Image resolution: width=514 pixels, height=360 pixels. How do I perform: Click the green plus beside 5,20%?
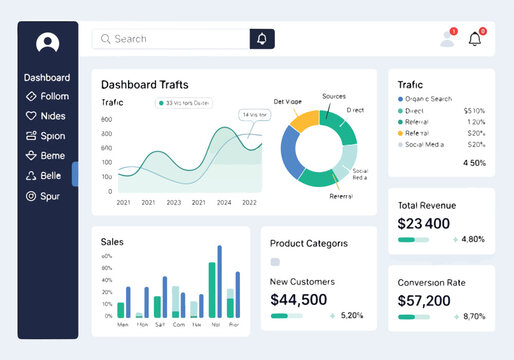332,316
